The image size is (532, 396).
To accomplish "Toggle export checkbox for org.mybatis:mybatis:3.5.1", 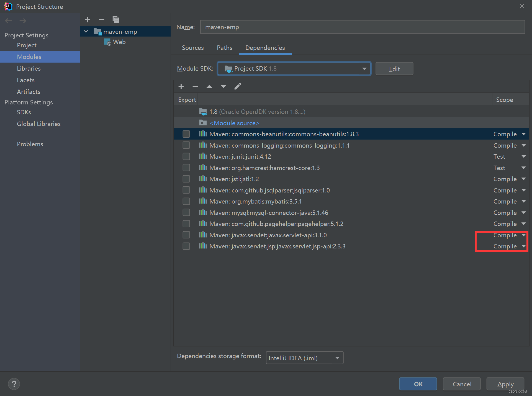I will pos(186,201).
